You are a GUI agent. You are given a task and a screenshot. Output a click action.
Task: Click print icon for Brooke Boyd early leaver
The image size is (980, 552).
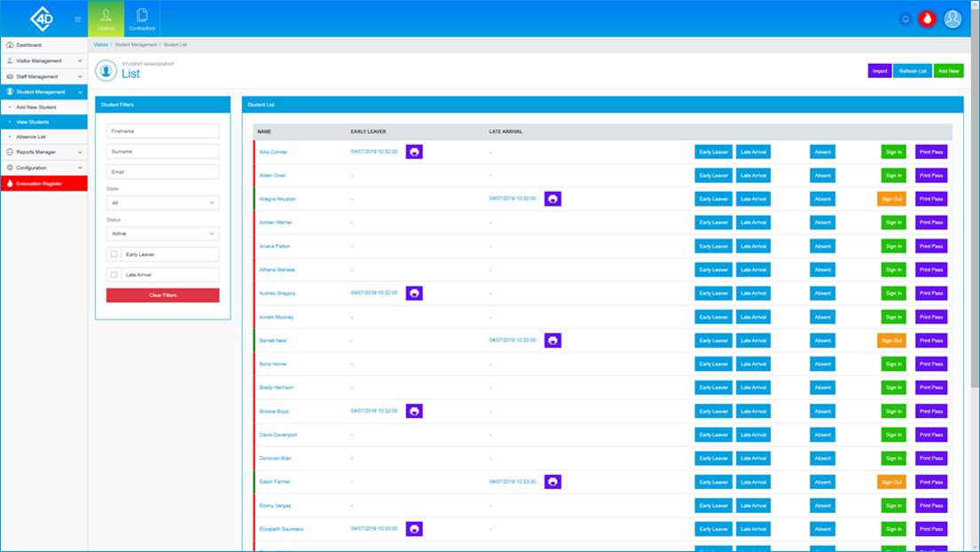(x=414, y=412)
